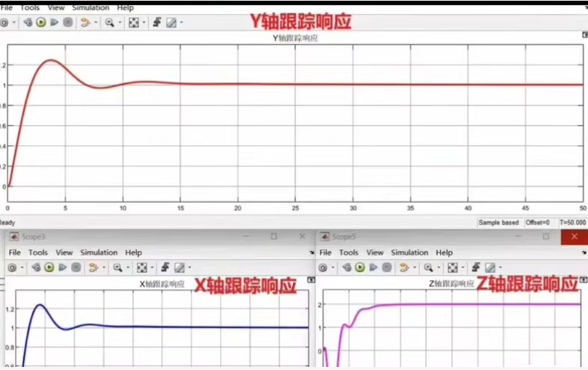Expand zoom options dropdown in Scope3
This screenshot has height=370, width=588.
128,267
